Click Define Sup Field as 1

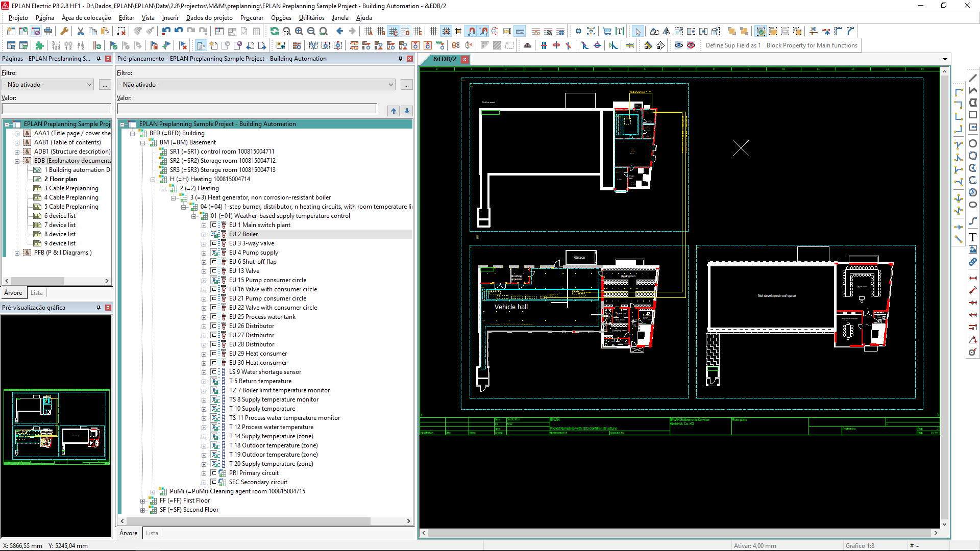[x=733, y=45]
